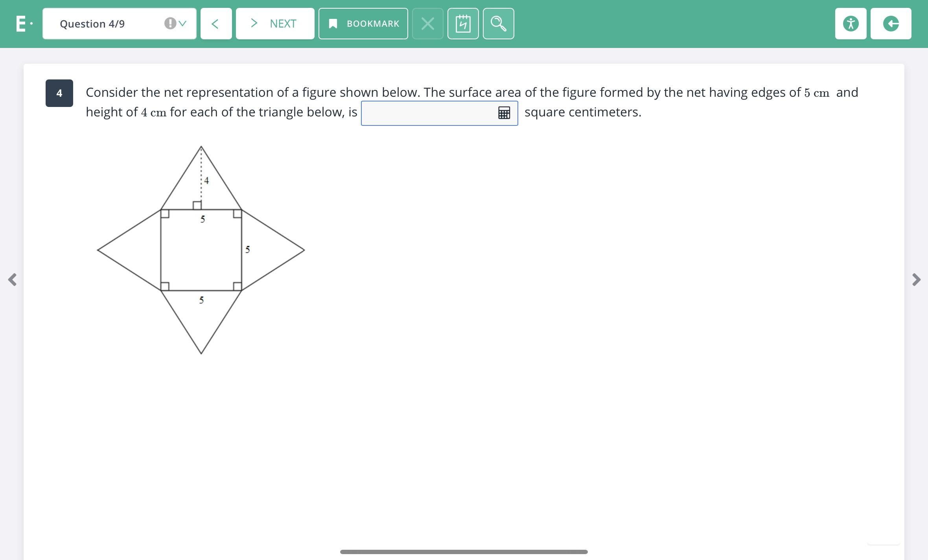The width and height of the screenshot is (928, 560).
Task: Open calculator keypad in answer box
Action: pos(504,113)
